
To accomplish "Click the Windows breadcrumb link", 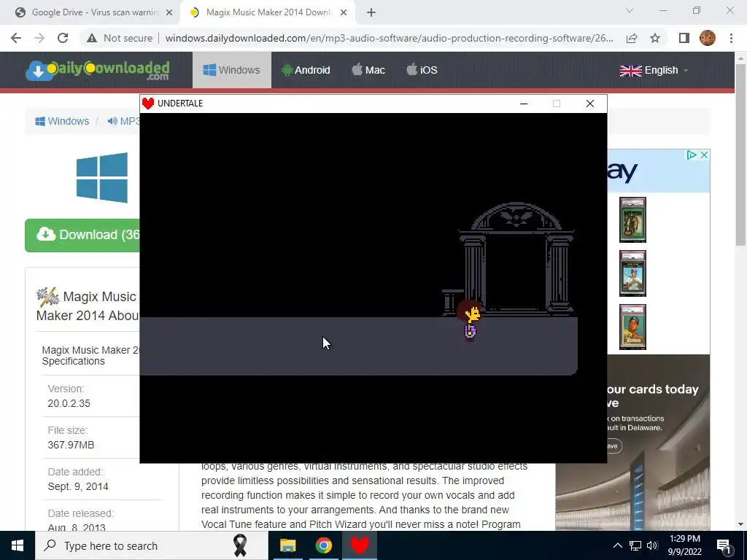I will (62, 121).
